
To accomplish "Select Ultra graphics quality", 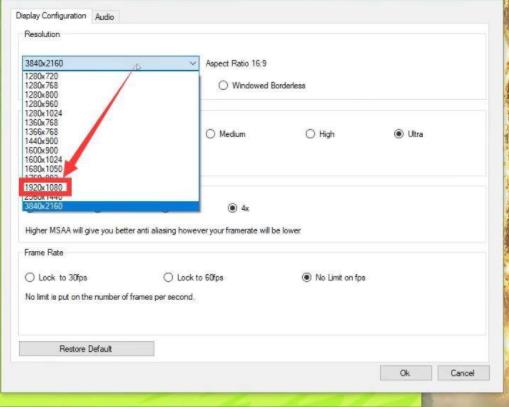I will click(x=399, y=134).
